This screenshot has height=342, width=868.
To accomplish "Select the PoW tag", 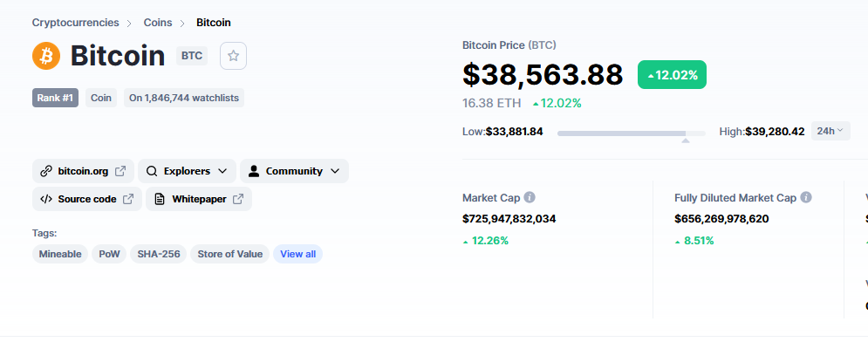I will (109, 254).
